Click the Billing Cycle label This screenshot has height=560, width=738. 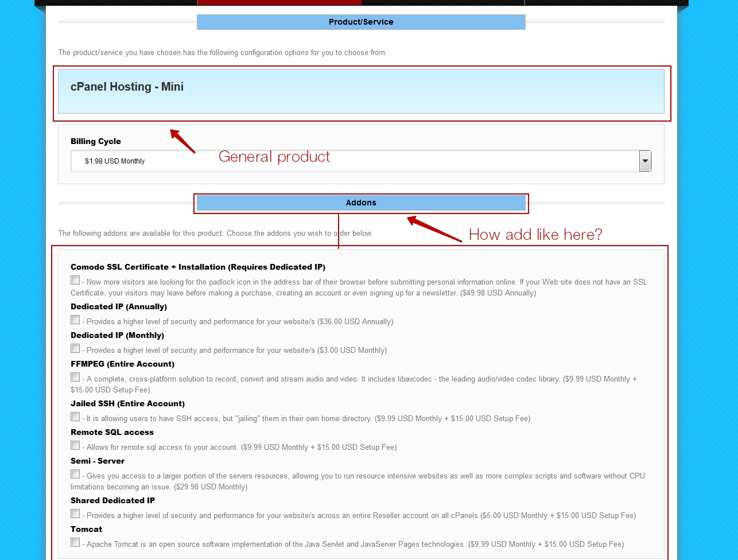coord(96,141)
